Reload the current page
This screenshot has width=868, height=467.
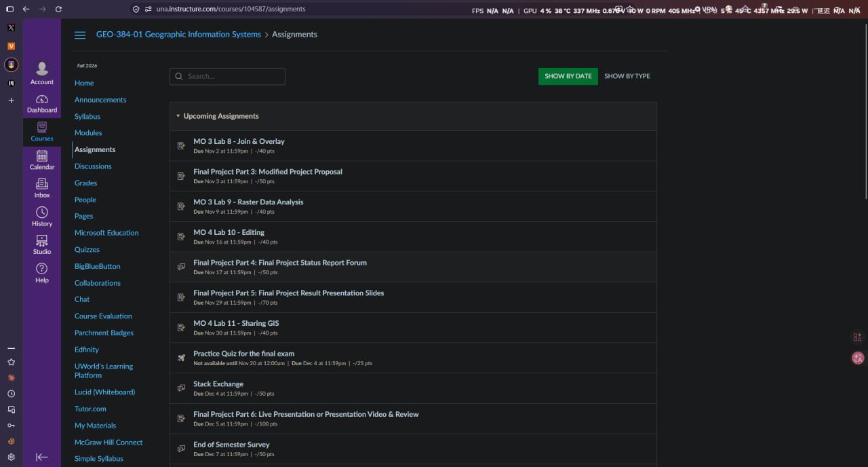point(58,10)
